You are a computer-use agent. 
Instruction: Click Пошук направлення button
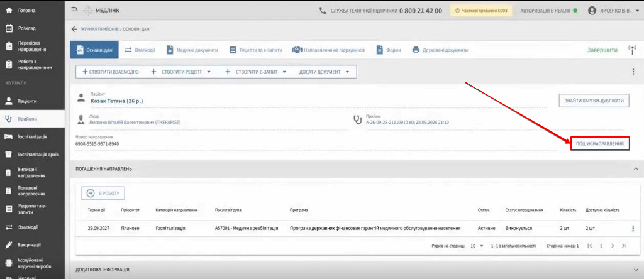(599, 144)
